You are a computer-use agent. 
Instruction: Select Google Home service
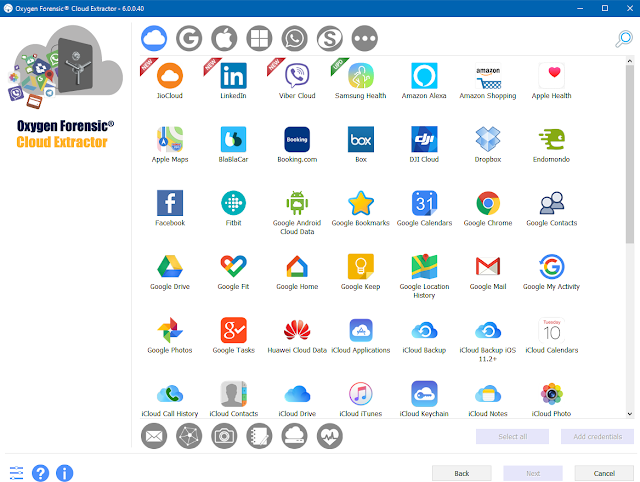tap(297, 272)
